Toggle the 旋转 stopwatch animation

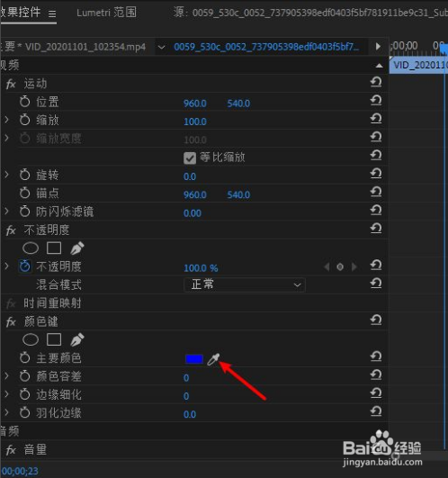tap(24, 175)
